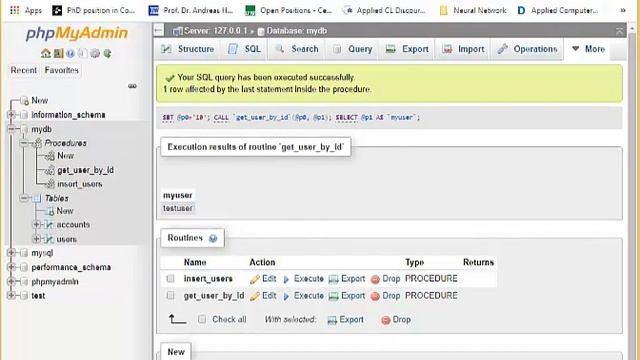Click the page settings icon at top right
Viewport: 640px width, 360px height.
[x=620, y=31]
